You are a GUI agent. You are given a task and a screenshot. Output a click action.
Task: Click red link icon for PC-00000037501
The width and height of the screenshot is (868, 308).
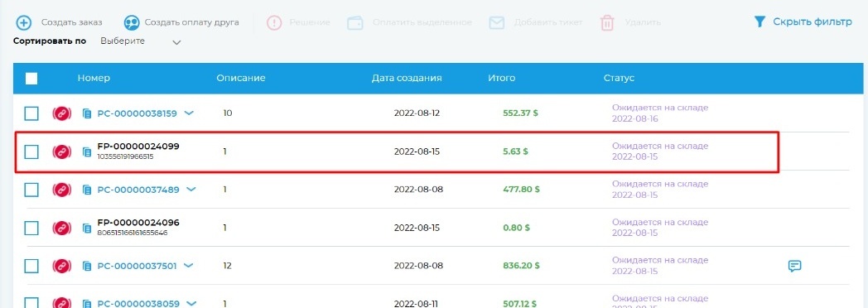[x=62, y=266]
